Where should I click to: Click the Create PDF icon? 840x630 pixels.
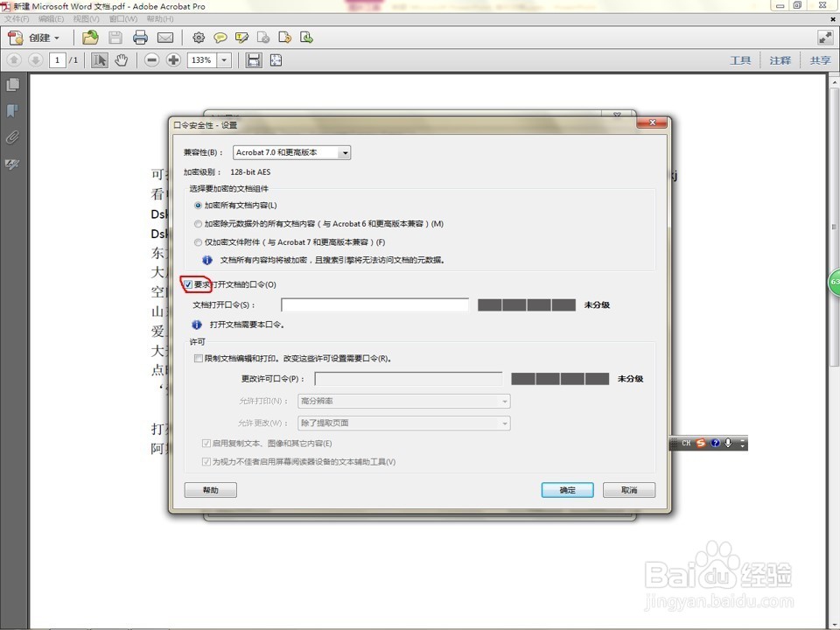point(16,38)
